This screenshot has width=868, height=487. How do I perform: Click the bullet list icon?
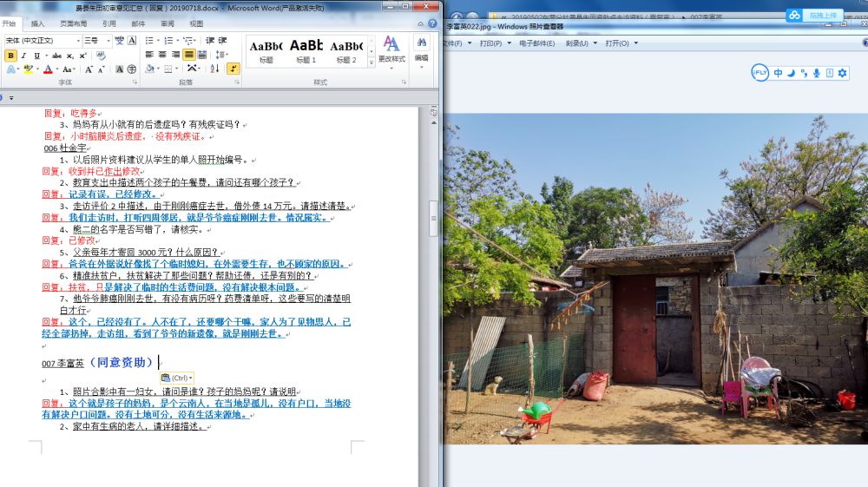(x=149, y=41)
